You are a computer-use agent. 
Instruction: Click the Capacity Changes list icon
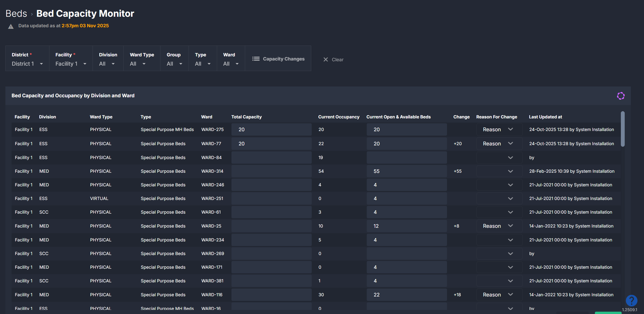coord(256,59)
